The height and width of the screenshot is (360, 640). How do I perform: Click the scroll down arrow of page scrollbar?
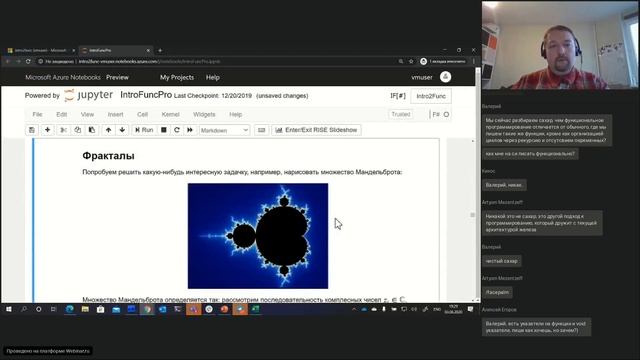click(478, 300)
